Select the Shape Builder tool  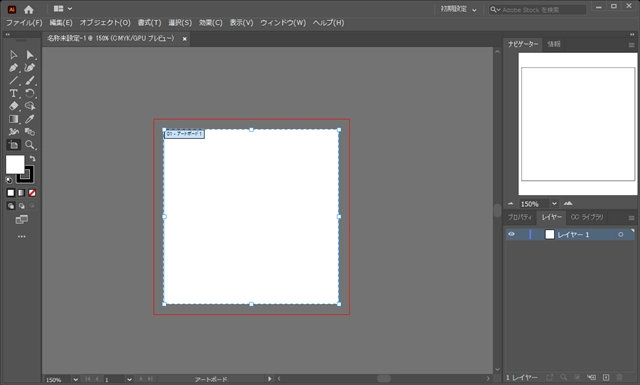(x=29, y=106)
